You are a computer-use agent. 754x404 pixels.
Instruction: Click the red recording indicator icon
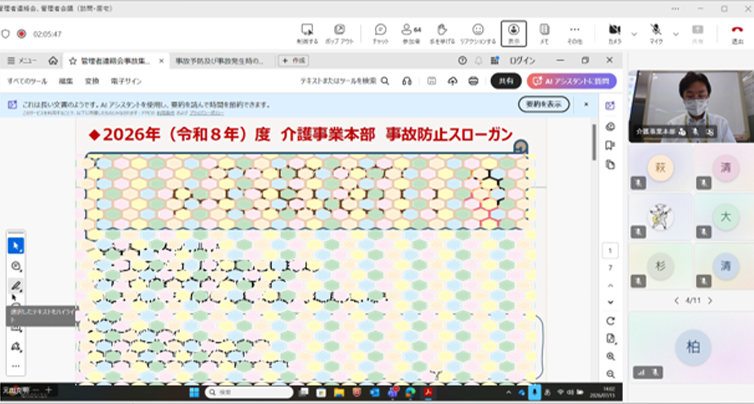tap(21, 34)
